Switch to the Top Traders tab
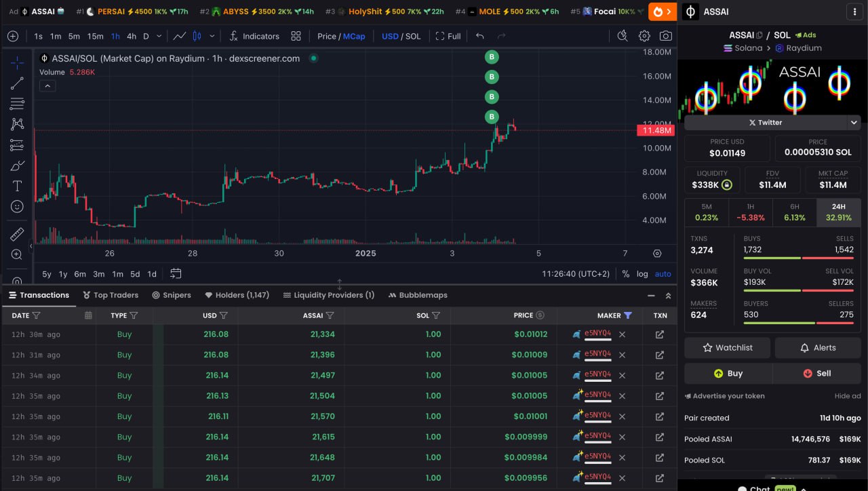This screenshot has width=868, height=491. click(x=111, y=295)
